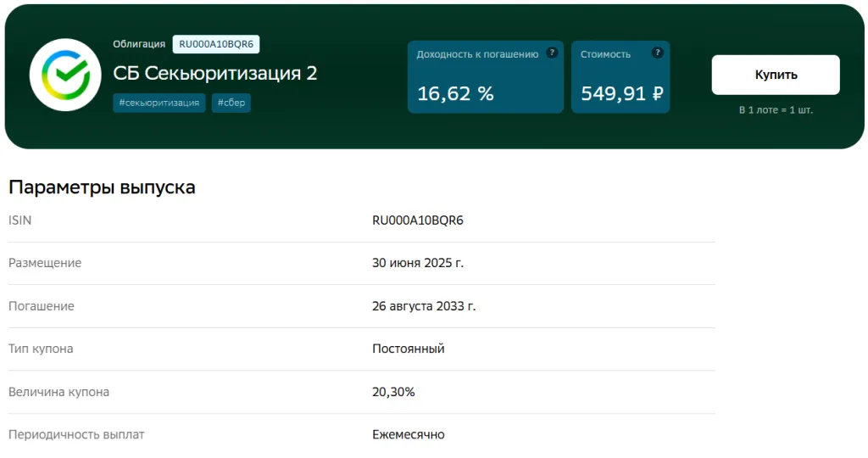This screenshot has width=868, height=458.
Task: Click the maturity date 26 августа 2033 г.
Action: (424, 306)
